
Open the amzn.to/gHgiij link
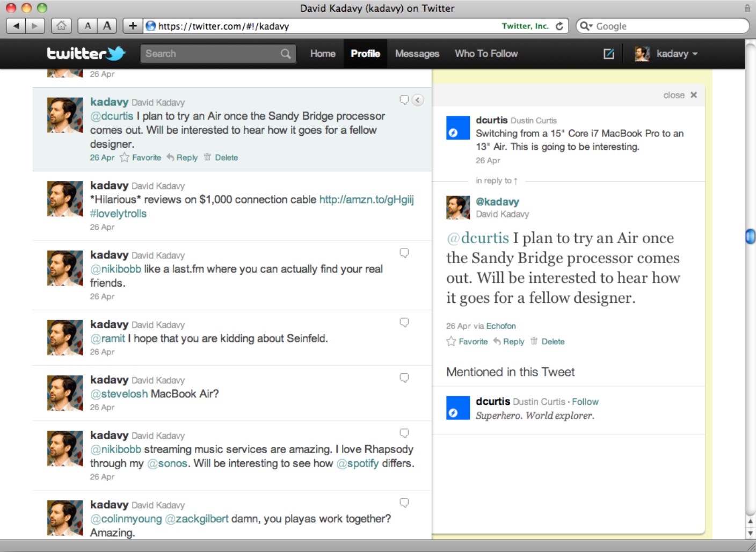click(366, 200)
